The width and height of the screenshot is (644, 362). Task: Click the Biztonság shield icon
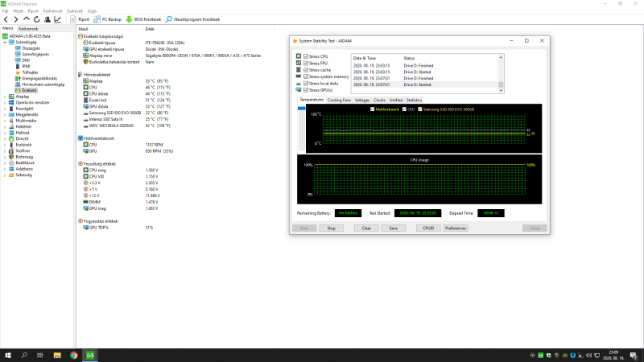point(11,157)
